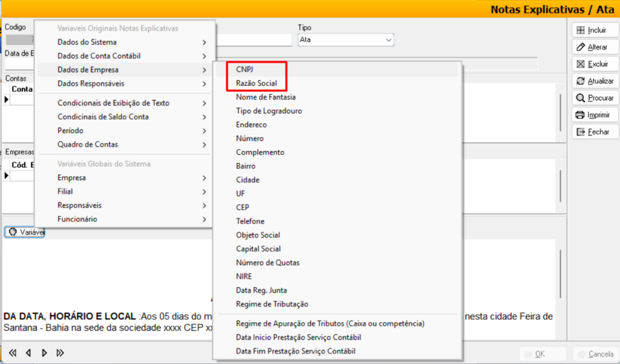Click the Cancela button
620x364 pixels.
(595, 354)
